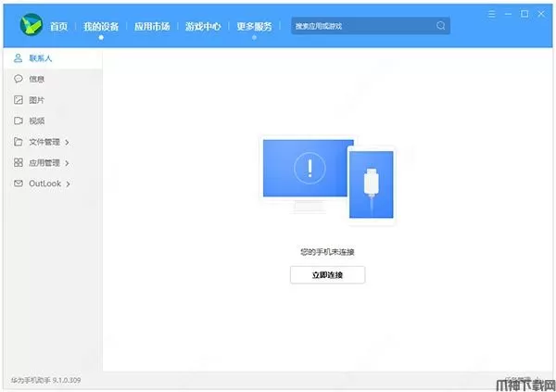Click the Outlook envelope icon
The image size is (556, 392).
(19, 183)
